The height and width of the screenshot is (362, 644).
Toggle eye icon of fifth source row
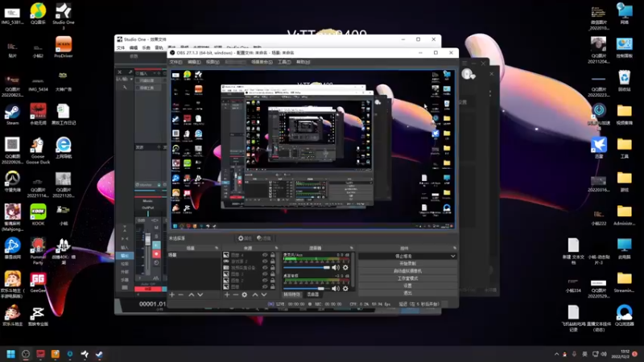pos(265,280)
